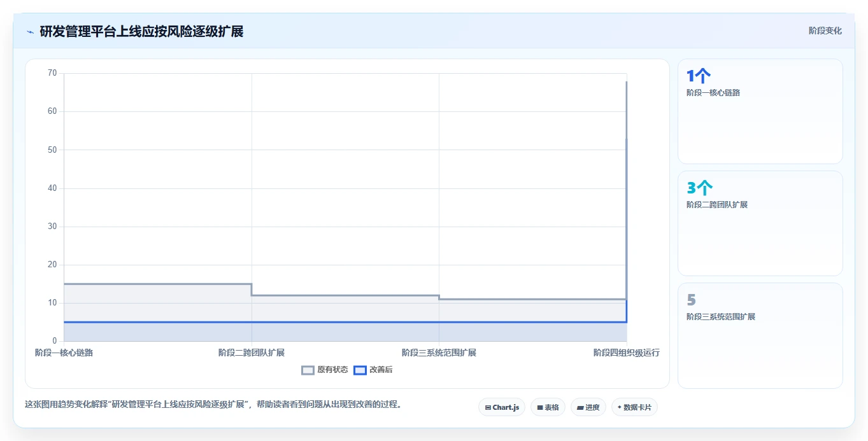868x441 pixels.
Task: Click the chart description text below chart
Action: point(214,404)
